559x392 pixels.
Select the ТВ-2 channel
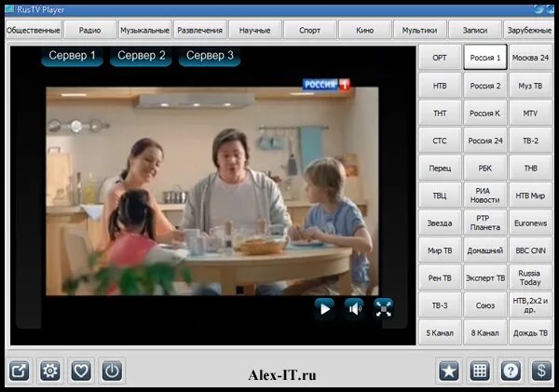530,141
